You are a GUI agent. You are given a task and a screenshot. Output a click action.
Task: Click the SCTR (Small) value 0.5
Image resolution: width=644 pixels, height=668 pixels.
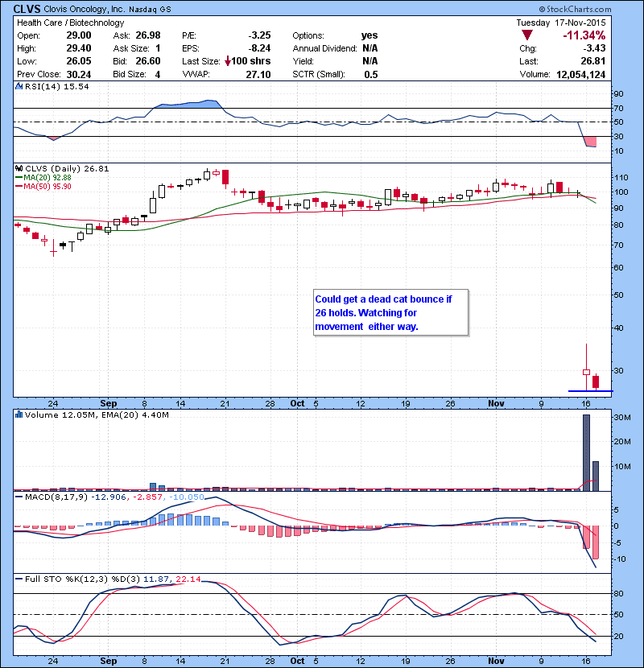pos(371,75)
